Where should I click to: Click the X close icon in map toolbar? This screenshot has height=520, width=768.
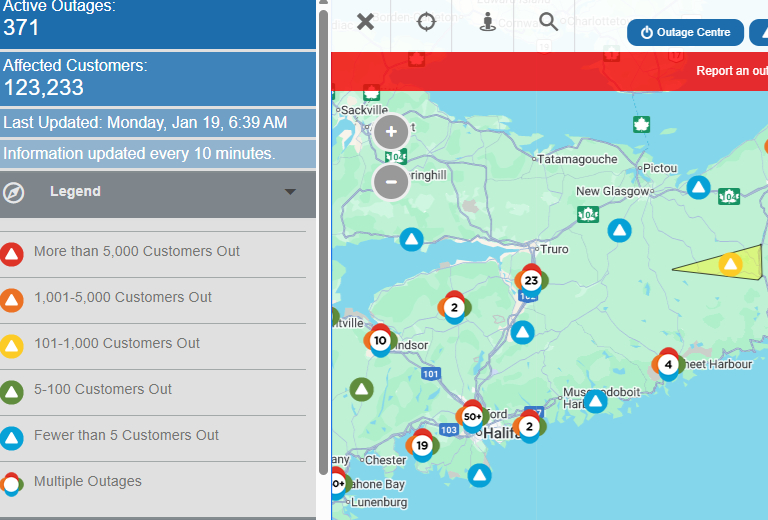[365, 22]
